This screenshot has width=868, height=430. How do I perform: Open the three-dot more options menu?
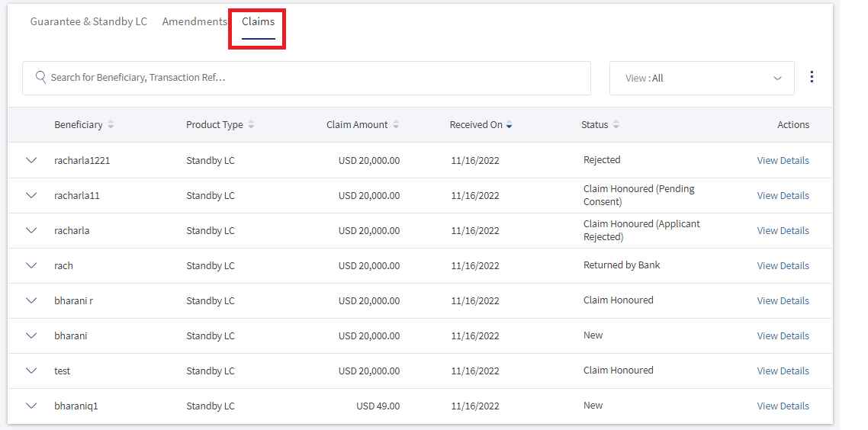tap(812, 77)
